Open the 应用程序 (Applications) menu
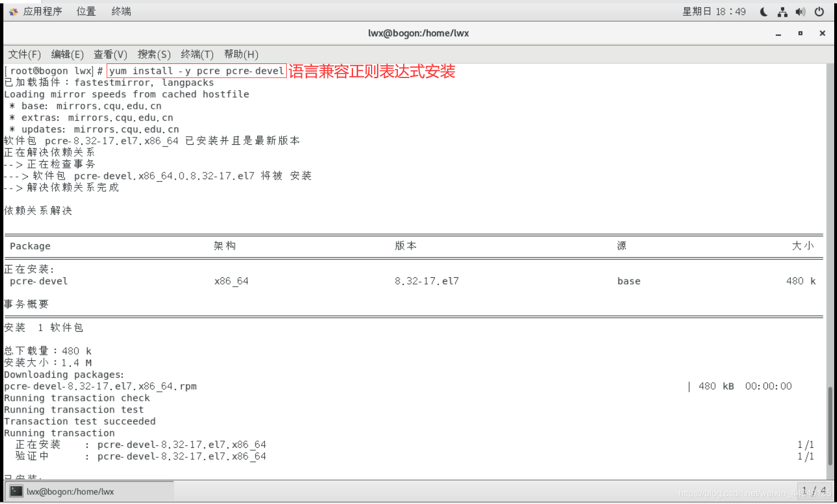837x504 pixels. coord(43,11)
